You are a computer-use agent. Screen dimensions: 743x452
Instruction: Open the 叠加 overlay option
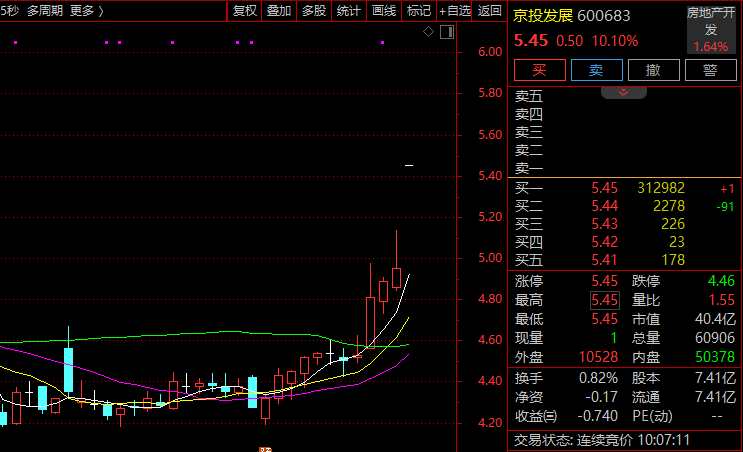coord(279,10)
